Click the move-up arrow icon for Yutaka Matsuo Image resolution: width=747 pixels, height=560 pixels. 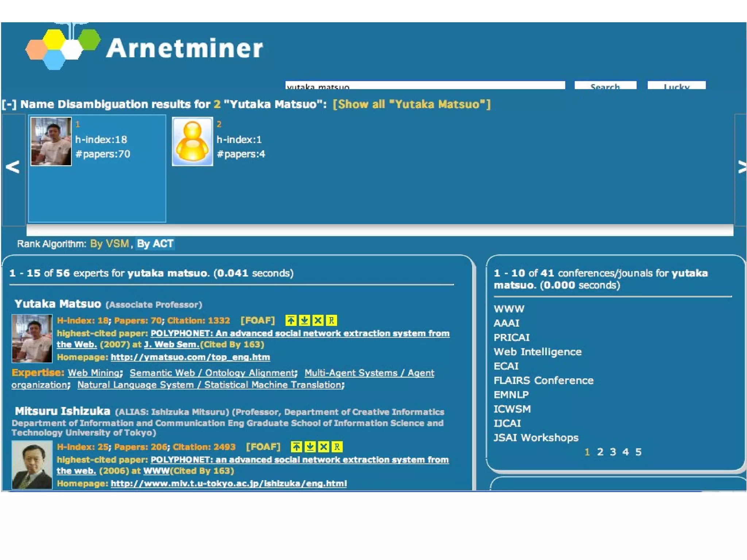(x=291, y=320)
